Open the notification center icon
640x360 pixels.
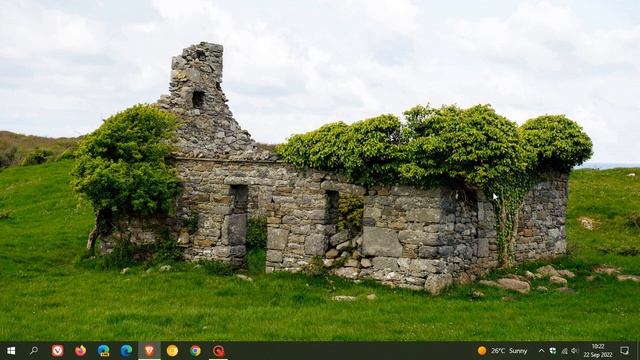(x=624, y=351)
